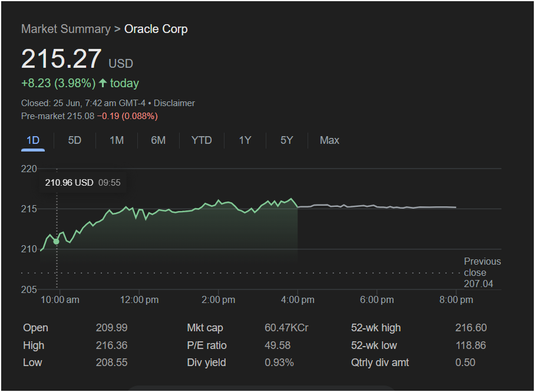535x392 pixels.
Task: Click the Div yield label
Action: coord(206,363)
